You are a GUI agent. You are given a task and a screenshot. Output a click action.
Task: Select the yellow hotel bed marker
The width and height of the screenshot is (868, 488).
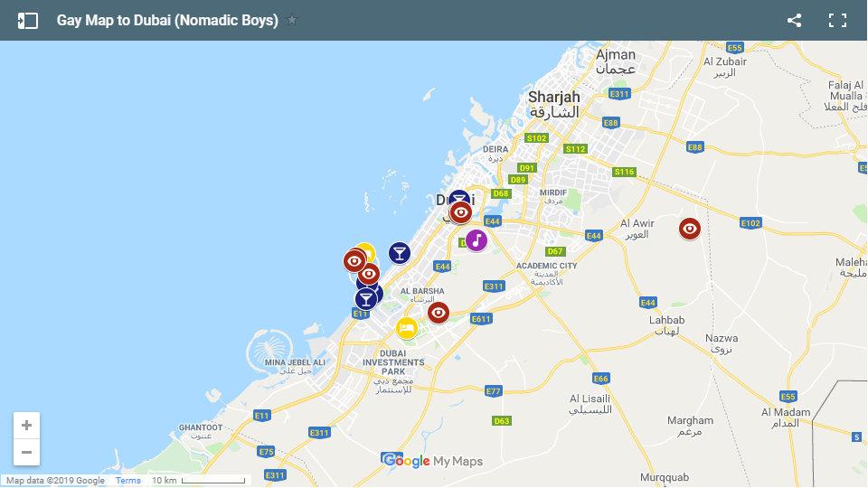407,328
